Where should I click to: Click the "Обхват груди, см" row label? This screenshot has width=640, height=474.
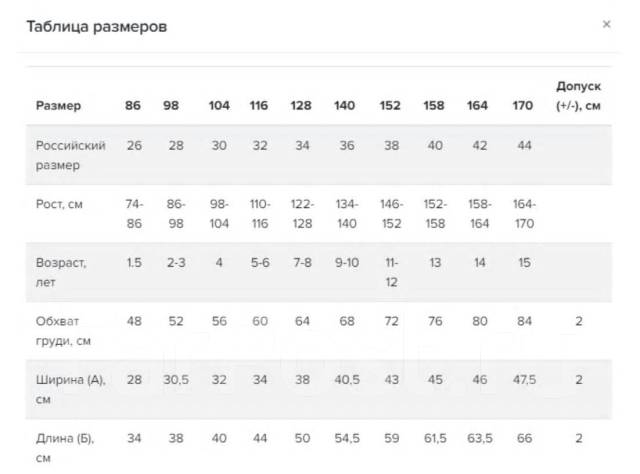coord(64,329)
